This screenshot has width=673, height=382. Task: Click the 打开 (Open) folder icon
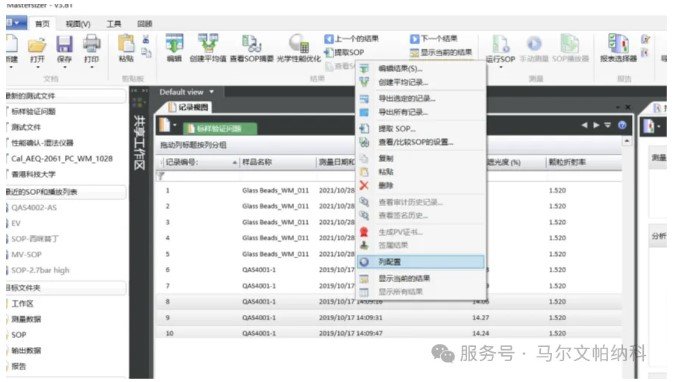coord(37,45)
